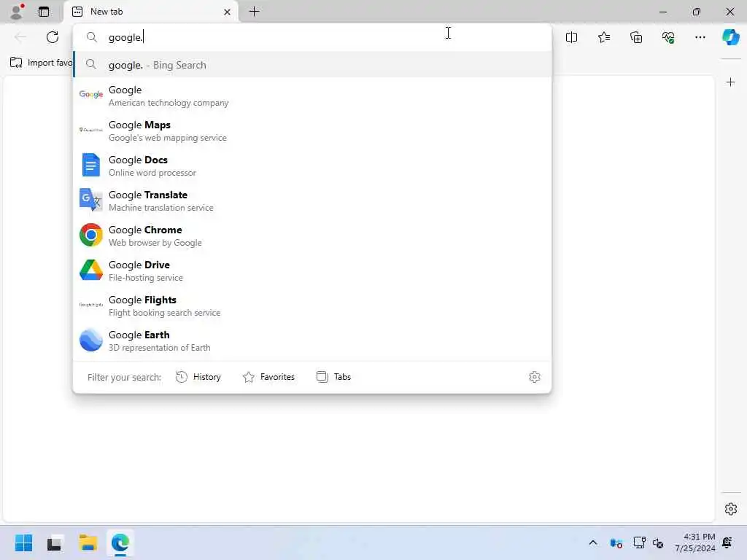This screenshot has height=560, width=747.
Task: Click the Google Docs document icon
Action: [x=91, y=165]
